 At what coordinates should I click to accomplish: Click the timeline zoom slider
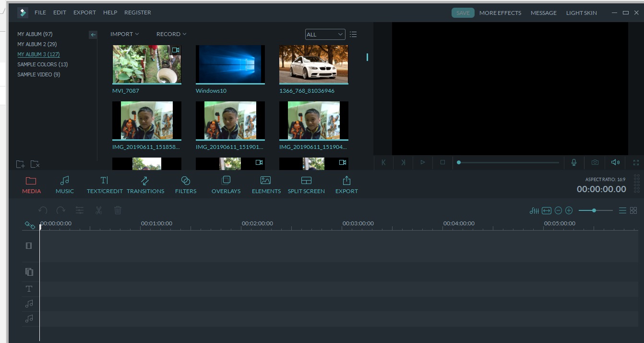pyautogui.click(x=596, y=210)
